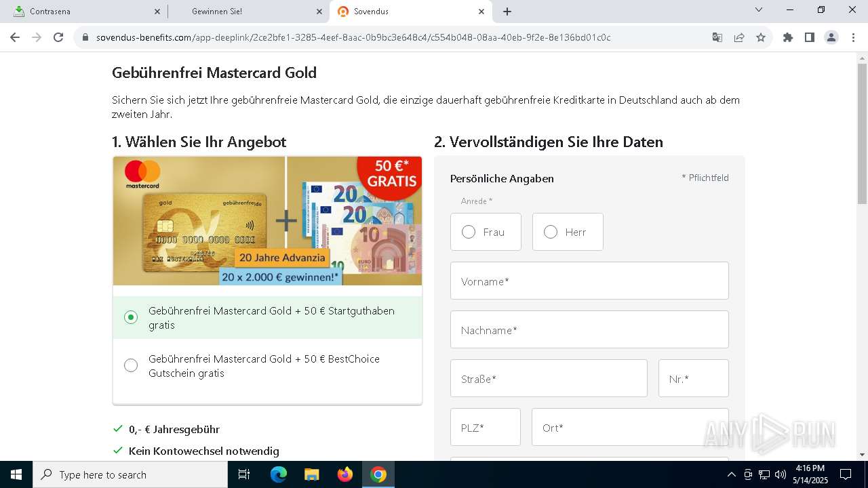Close the Gewinnen Sie! tab
868x488 pixels.
tap(319, 12)
